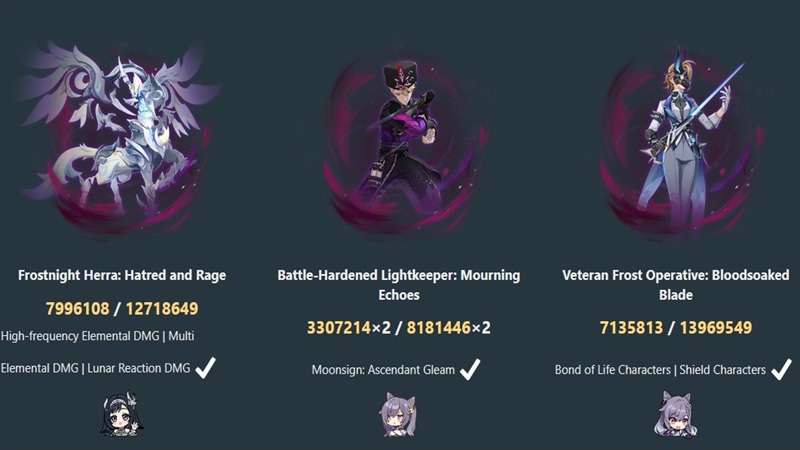This screenshot has width=800, height=450.
Task: Click the HP value 3307214×2
Action: [348, 328]
